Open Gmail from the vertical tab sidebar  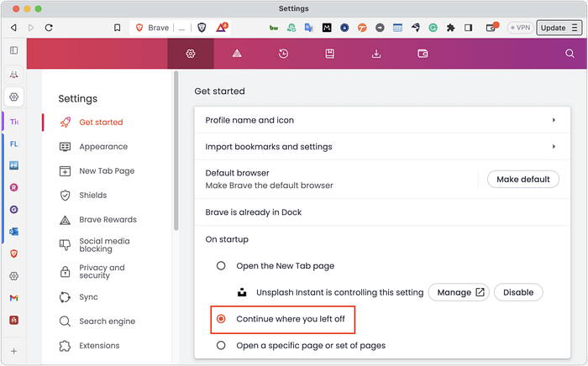(x=13, y=298)
